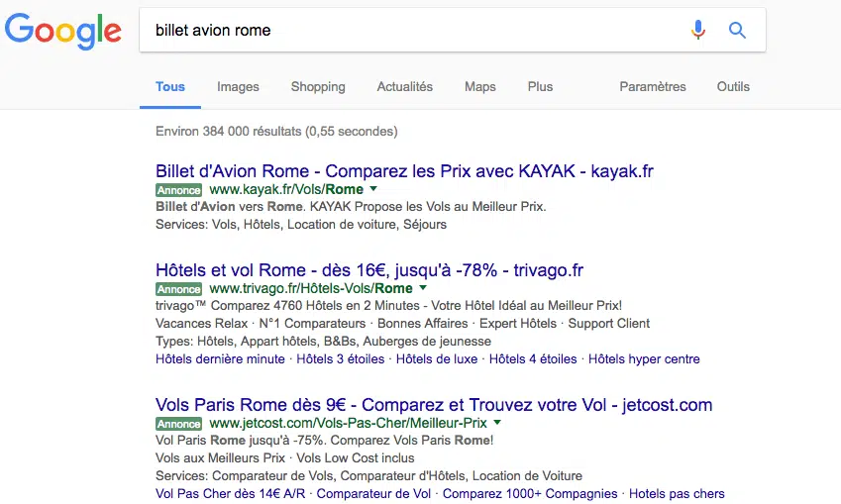Open the Maps tab
The width and height of the screenshot is (841, 504).
(480, 87)
